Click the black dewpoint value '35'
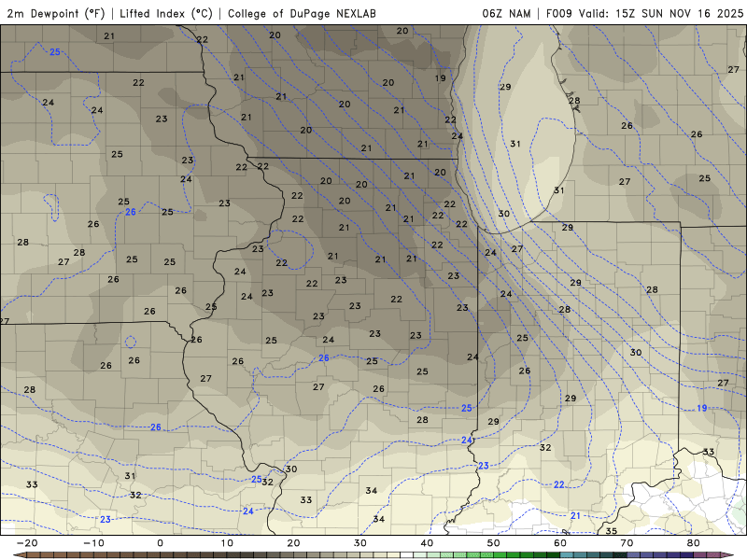The height and width of the screenshot is (560, 747). (612, 531)
